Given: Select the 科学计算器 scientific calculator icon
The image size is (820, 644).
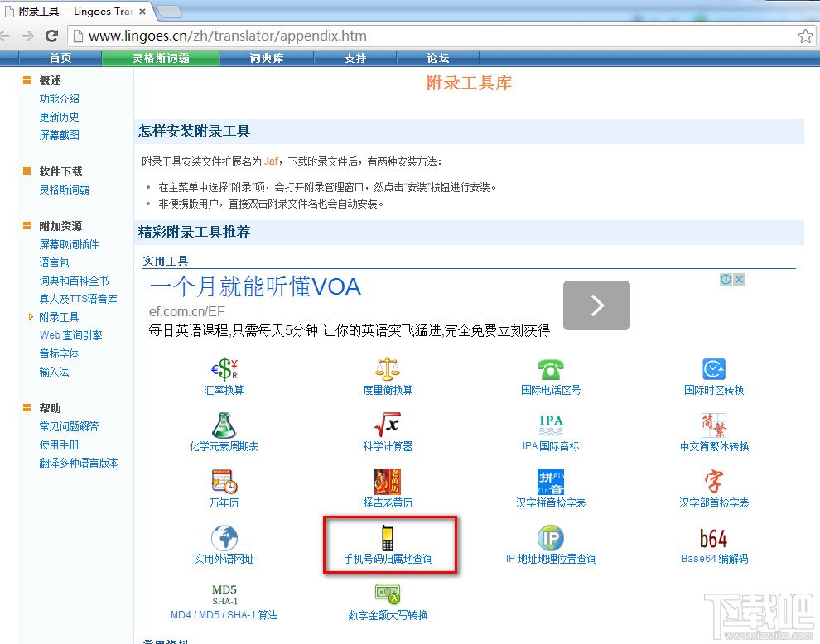Looking at the screenshot, I should 388,434.
